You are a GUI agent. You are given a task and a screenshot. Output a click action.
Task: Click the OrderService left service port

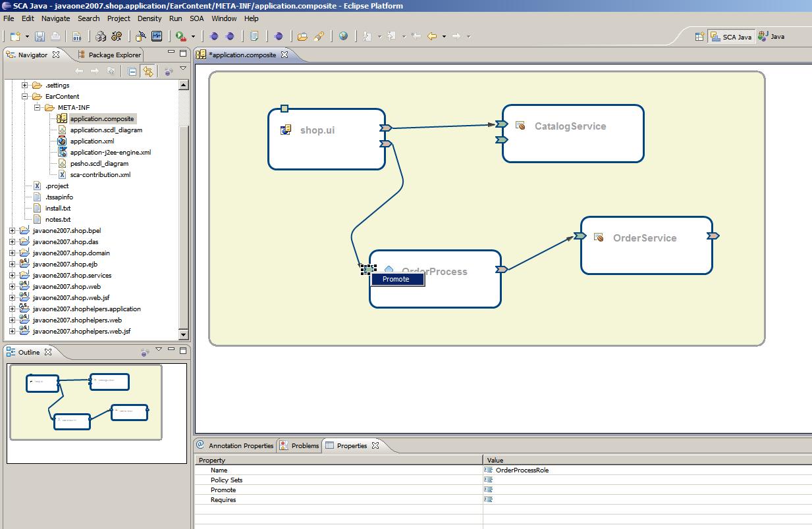[580, 236]
